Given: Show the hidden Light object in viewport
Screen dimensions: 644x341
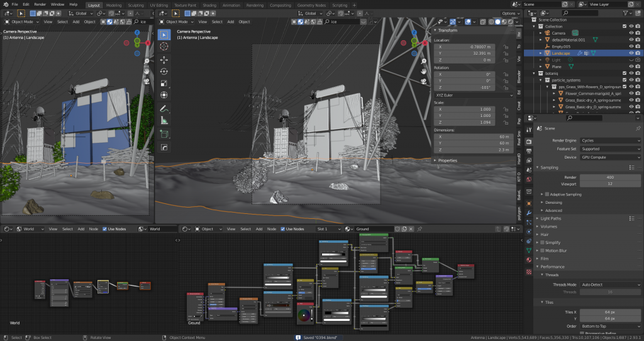Looking at the screenshot, I should (631, 60).
